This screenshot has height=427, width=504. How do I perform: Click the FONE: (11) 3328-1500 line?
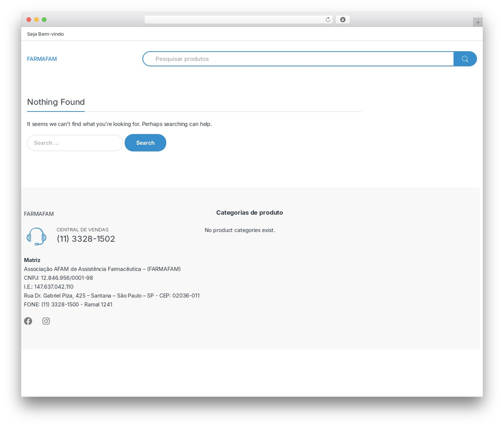pos(68,304)
